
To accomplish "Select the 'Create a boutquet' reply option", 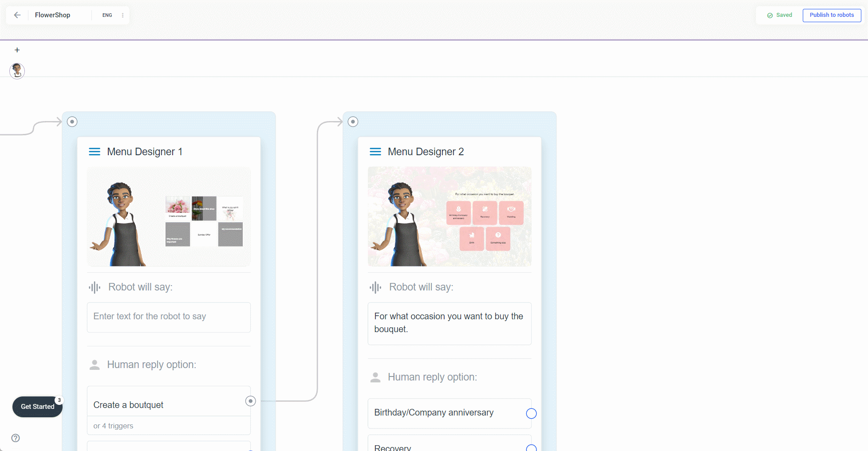I will pyautogui.click(x=169, y=401).
